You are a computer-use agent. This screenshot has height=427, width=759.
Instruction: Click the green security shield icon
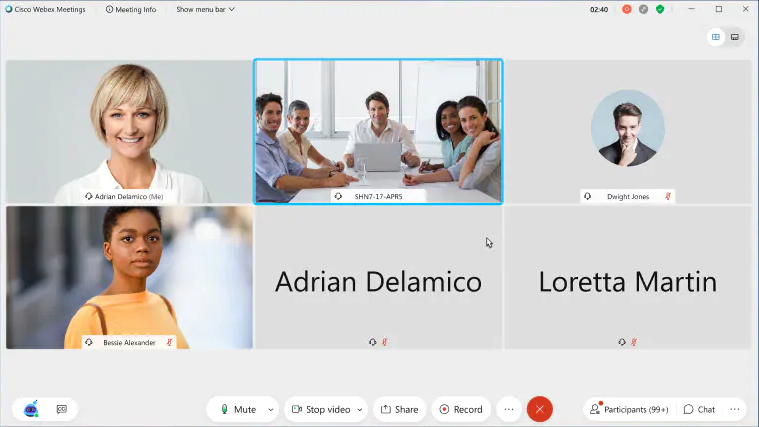[660, 9]
